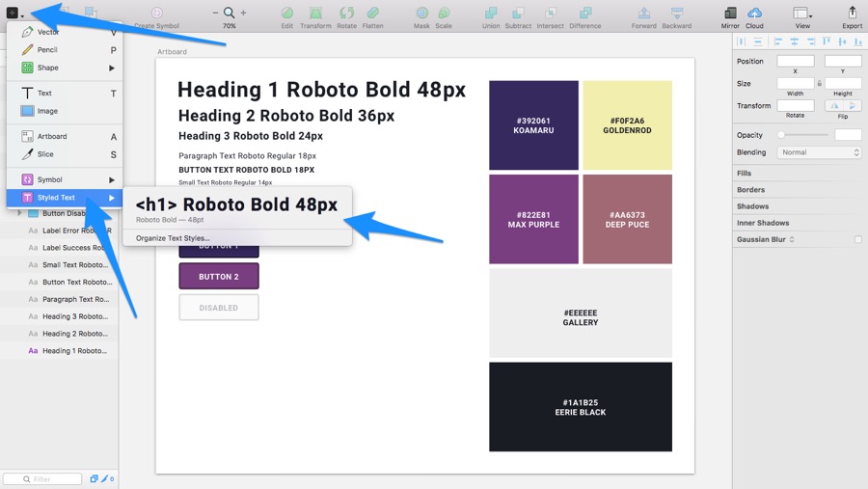This screenshot has width=868, height=489.
Task: Choose Vector from the Insert menu
Action: point(65,32)
